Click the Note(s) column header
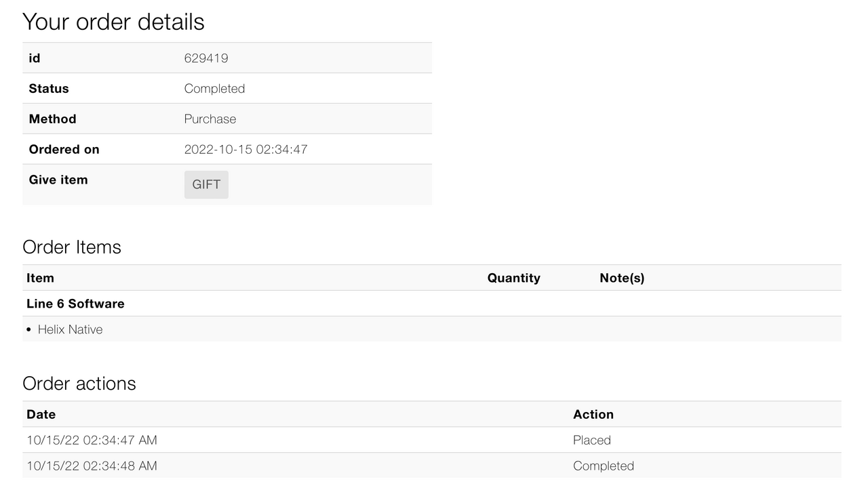This screenshot has height=488, width=868. pyautogui.click(x=622, y=278)
